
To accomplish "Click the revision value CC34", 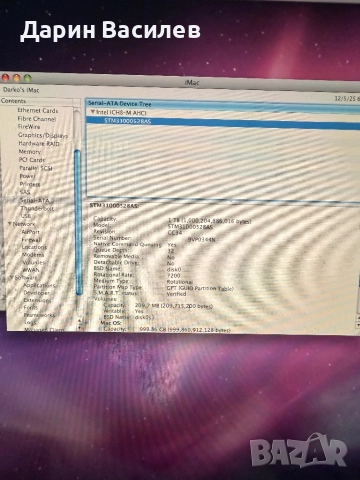I will click(175, 233).
